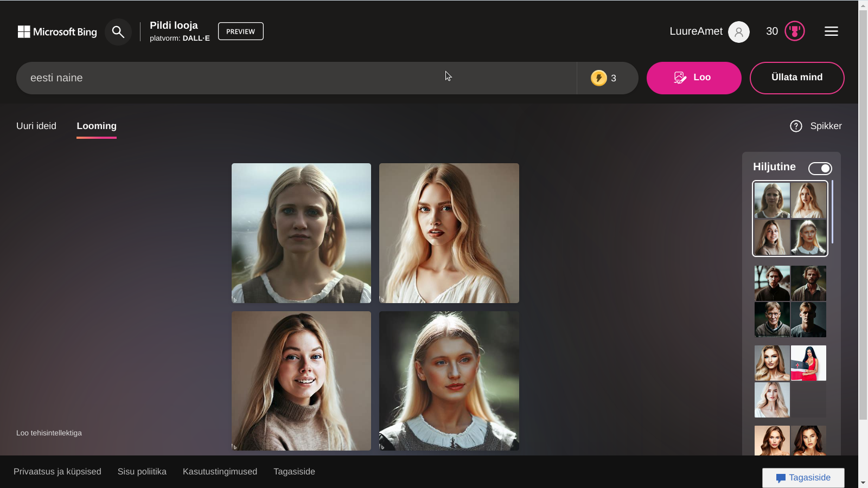Screen dimensions: 868x488
Task: Open the smiling woman in sweater image
Action: click(x=301, y=381)
